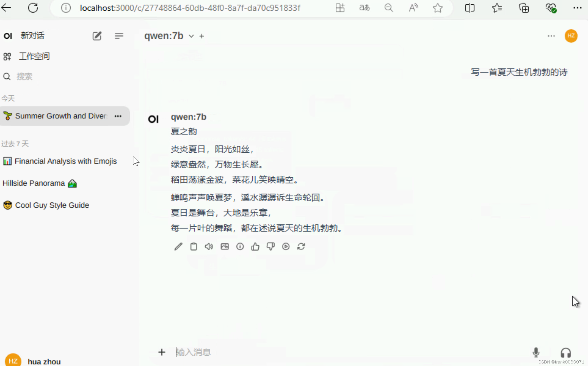Open Cool Guy Style Guide chat
Viewport: 588px width, 366px height.
click(52, 205)
